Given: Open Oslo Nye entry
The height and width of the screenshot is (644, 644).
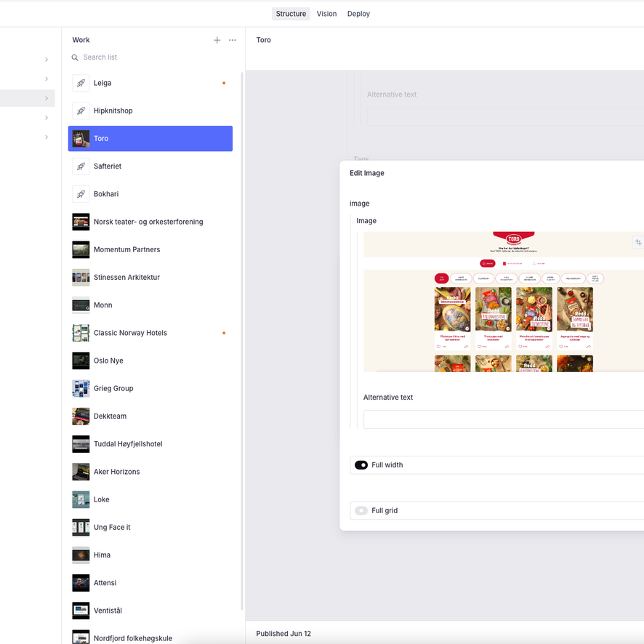Looking at the screenshot, I should pyautogui.click(x=150, y=361).
